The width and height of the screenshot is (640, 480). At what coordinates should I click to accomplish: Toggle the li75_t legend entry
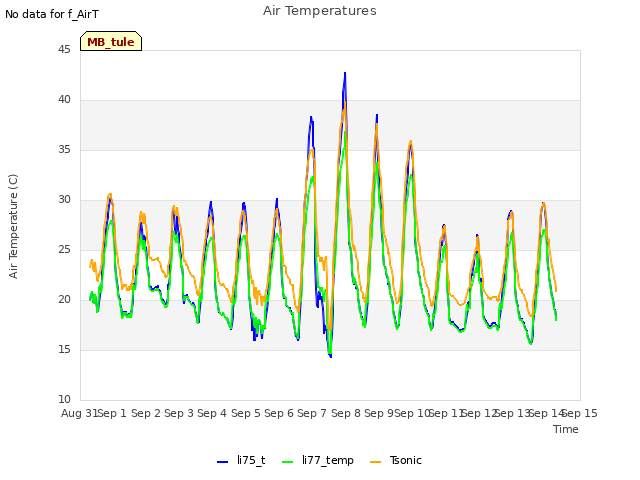(241, 460)
